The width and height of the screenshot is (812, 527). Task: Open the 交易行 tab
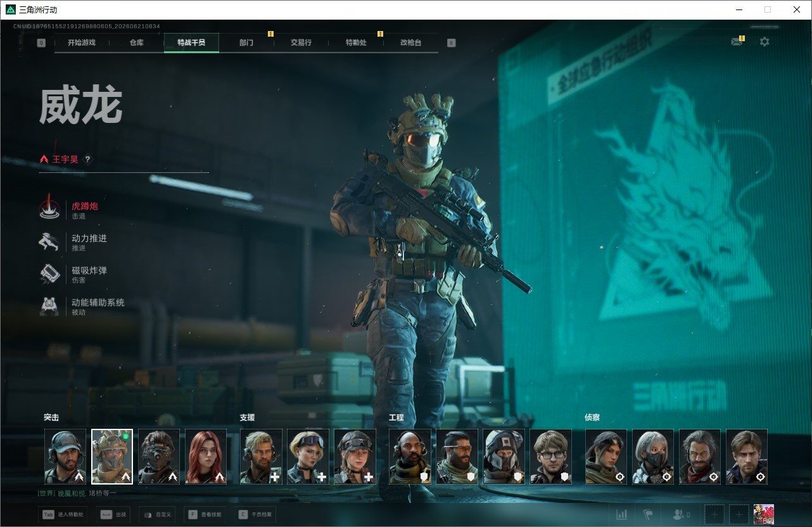coord(301,42)
